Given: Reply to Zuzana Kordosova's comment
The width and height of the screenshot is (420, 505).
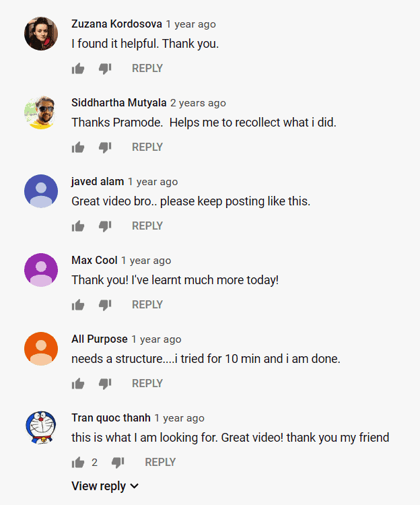Looking at the screenshot, I should 147,69.
